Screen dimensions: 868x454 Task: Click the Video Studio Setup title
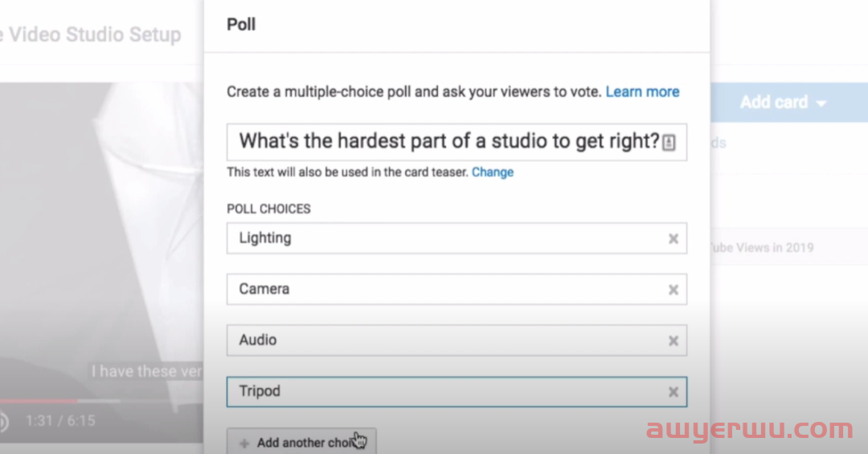tap(90, 35)
